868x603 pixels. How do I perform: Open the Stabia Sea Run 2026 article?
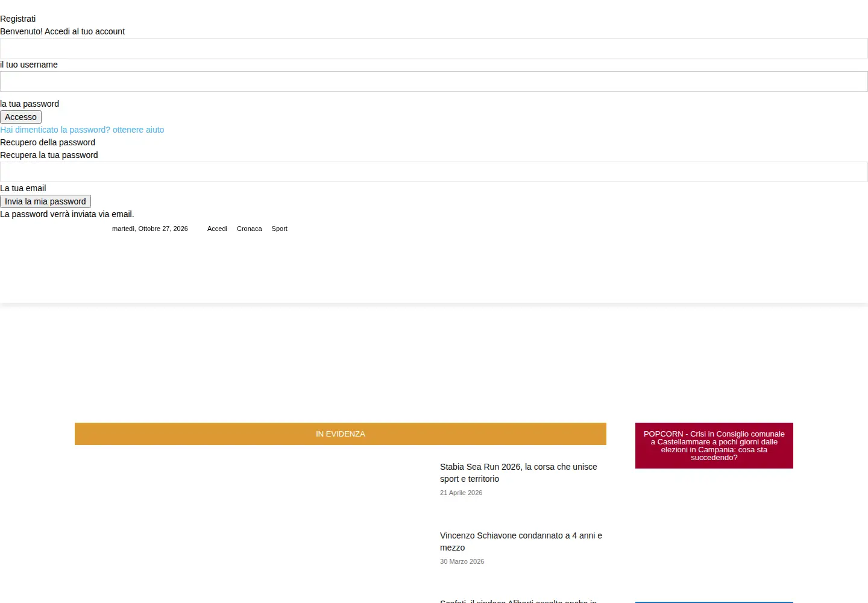[518, 473]
